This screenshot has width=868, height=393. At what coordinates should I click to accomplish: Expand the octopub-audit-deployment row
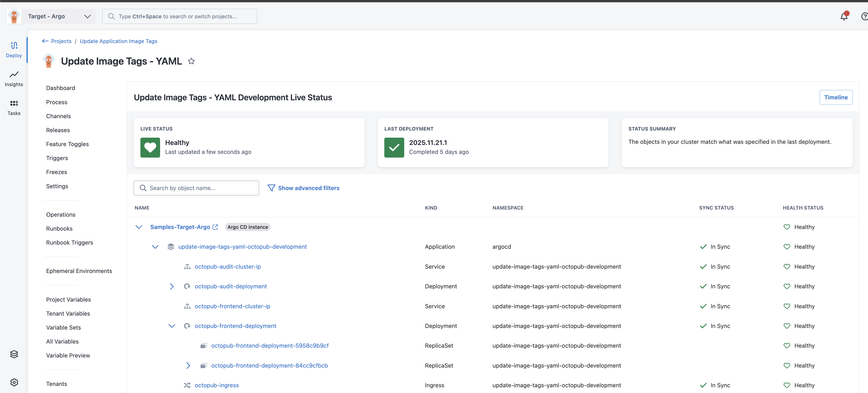point(172,286)
